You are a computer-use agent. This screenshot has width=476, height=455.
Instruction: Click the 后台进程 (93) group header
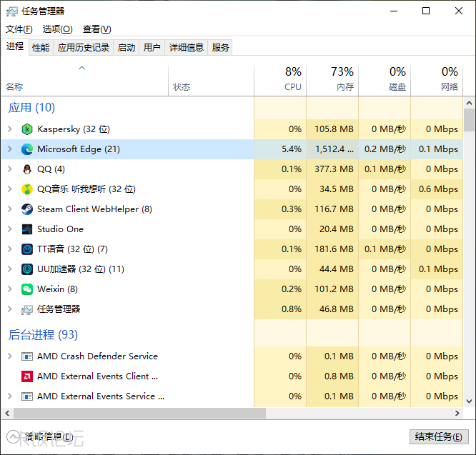click(x=43, y=335)
